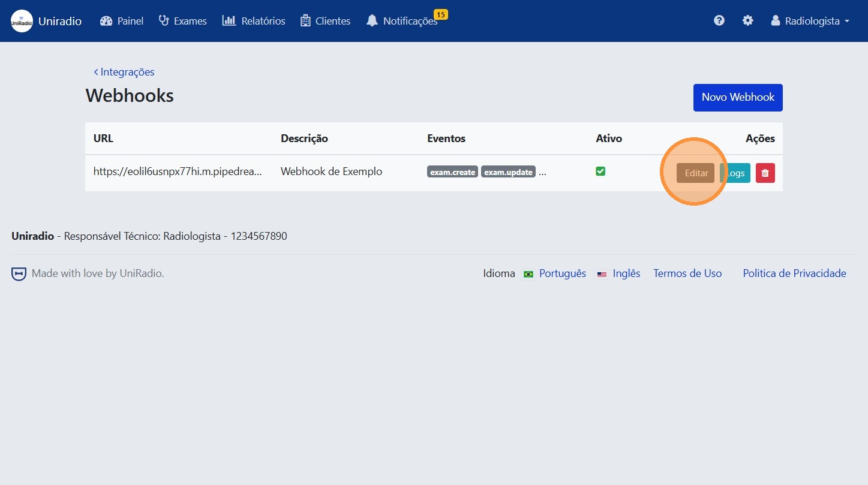Image resolution: width=868 pixels, height=485 pixels.
Task: Click the delete webhook trash icon
Action: [x=765, y=173]
